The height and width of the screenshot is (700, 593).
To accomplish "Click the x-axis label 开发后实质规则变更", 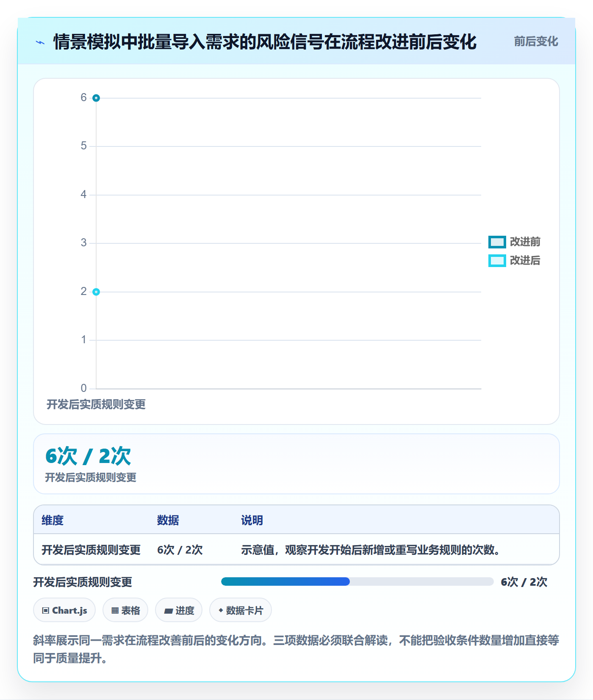I will (96, 404).
